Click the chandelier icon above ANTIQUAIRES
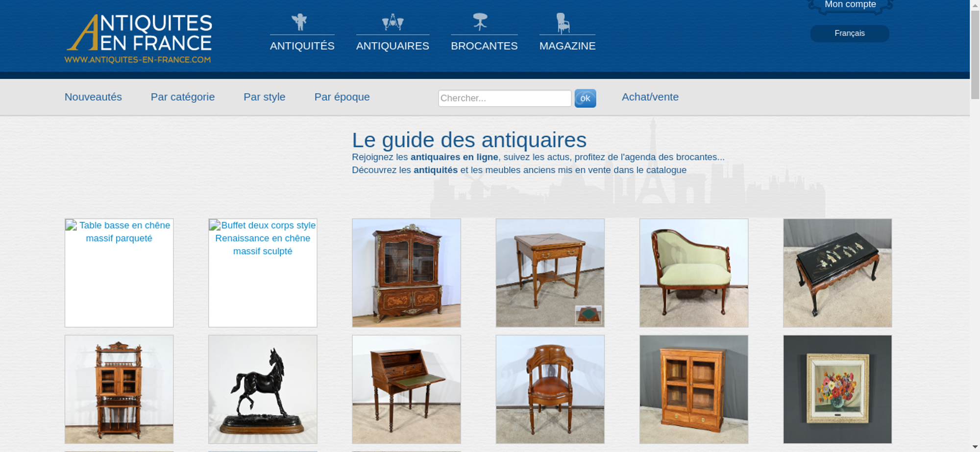The image size is (980, 452). click(x=392, y=22)
